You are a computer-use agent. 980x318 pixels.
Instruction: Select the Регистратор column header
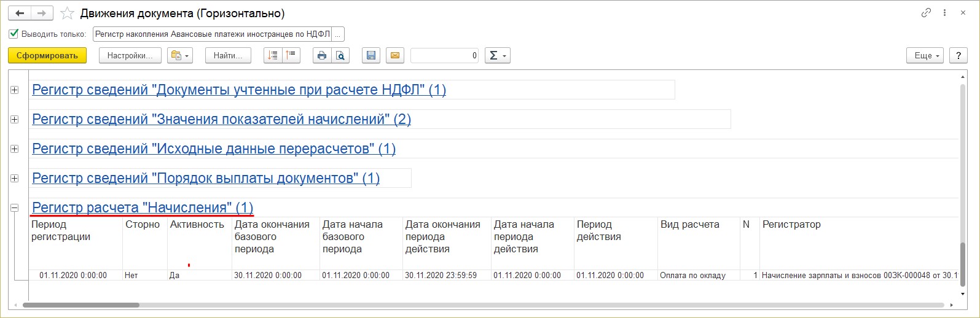point(859,243)
